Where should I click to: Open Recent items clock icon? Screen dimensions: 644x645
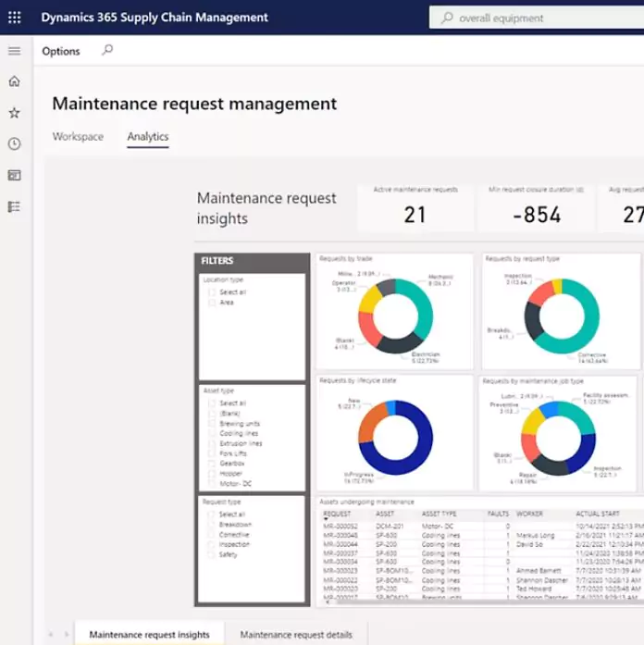coord(14,143)
